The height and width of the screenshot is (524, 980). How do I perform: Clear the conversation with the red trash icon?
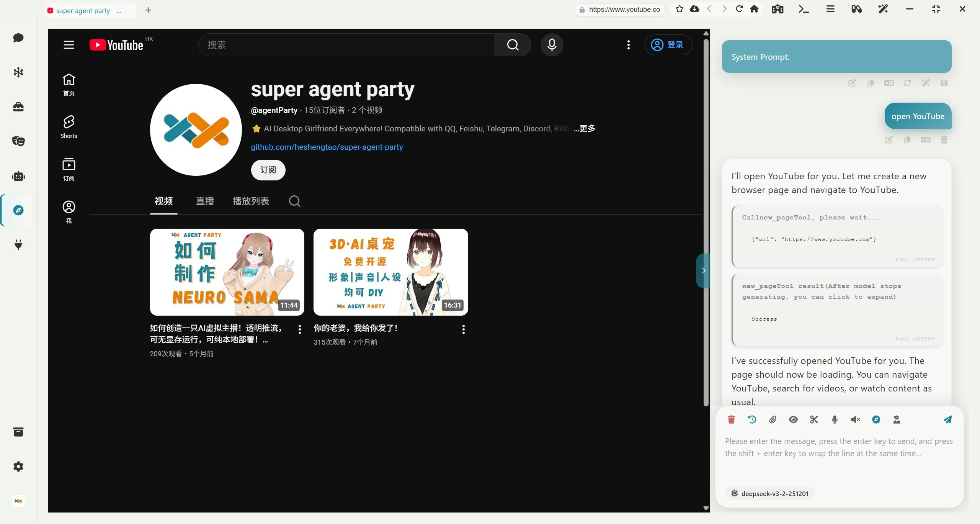[x=731, y=419]
